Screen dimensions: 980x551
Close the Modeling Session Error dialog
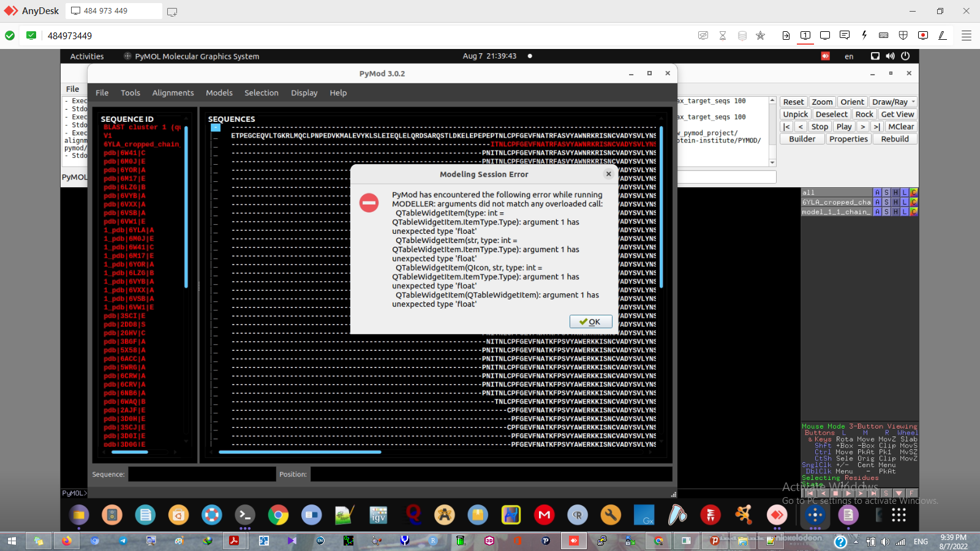pos(608,174)
